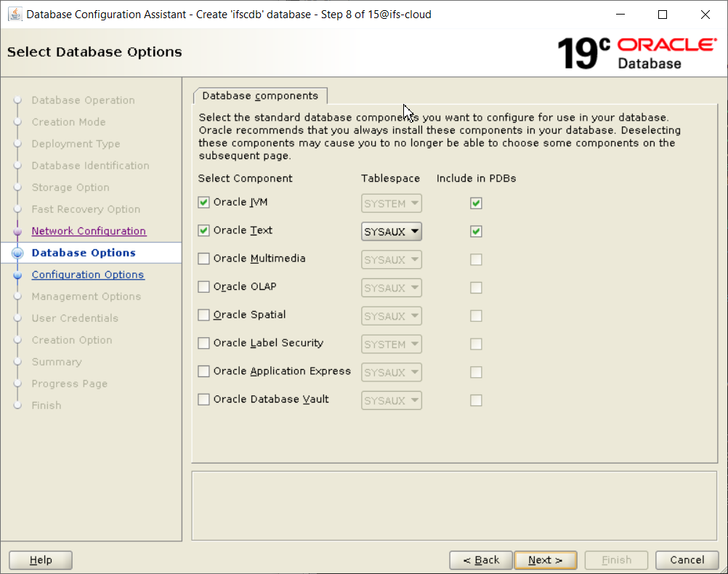Image resolution: width=728 pixels, height=574 pixels.
Task: Click the Finish step in sidebar
Action: [46, 405]
